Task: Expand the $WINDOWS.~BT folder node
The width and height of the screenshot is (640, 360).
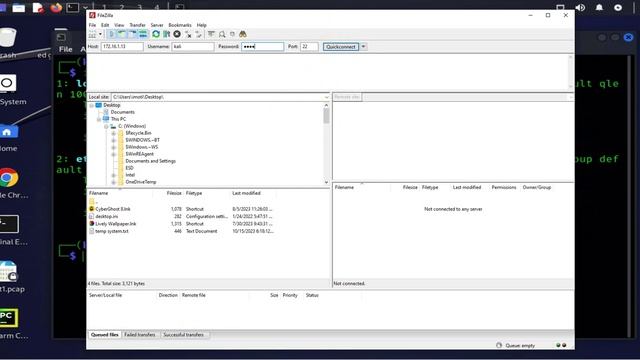Action: click(113, 140)
